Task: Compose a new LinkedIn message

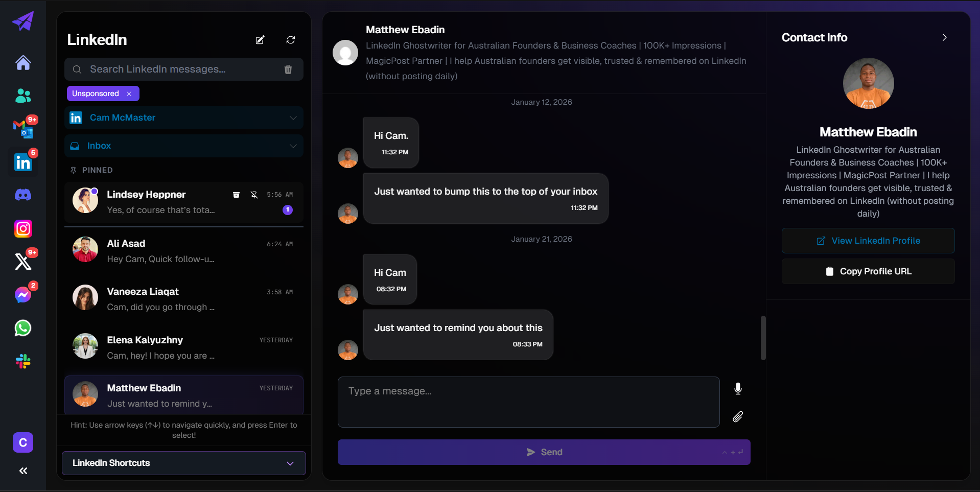Action: 260,40
